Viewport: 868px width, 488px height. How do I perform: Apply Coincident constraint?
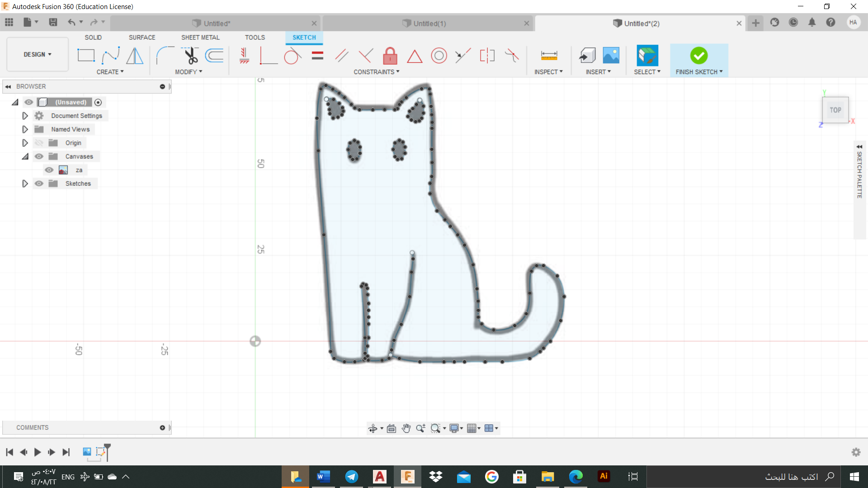(x=269, y=56)
